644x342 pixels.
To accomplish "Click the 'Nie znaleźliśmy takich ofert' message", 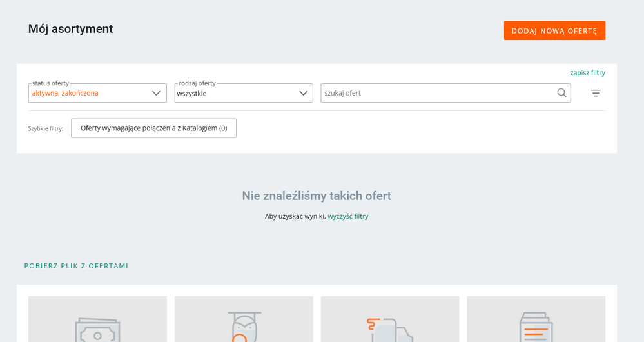I will click(x=317, y=196).
